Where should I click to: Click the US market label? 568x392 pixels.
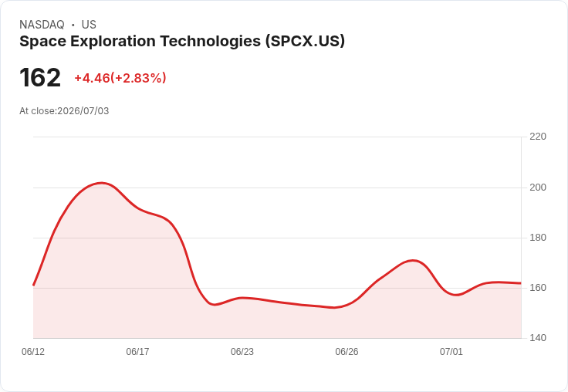tap(89, 25)
